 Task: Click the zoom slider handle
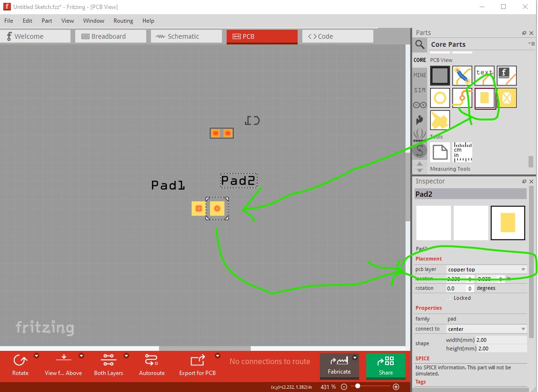pos(358,386)
